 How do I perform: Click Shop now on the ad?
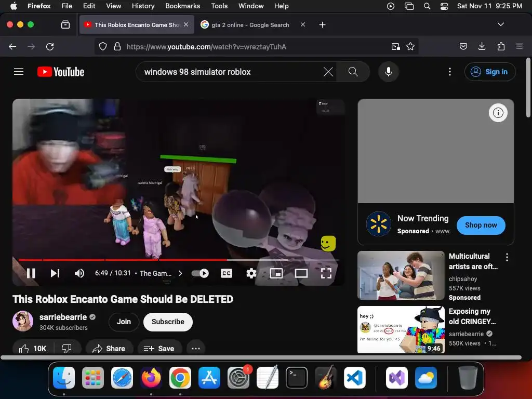[x=481, y=225]
